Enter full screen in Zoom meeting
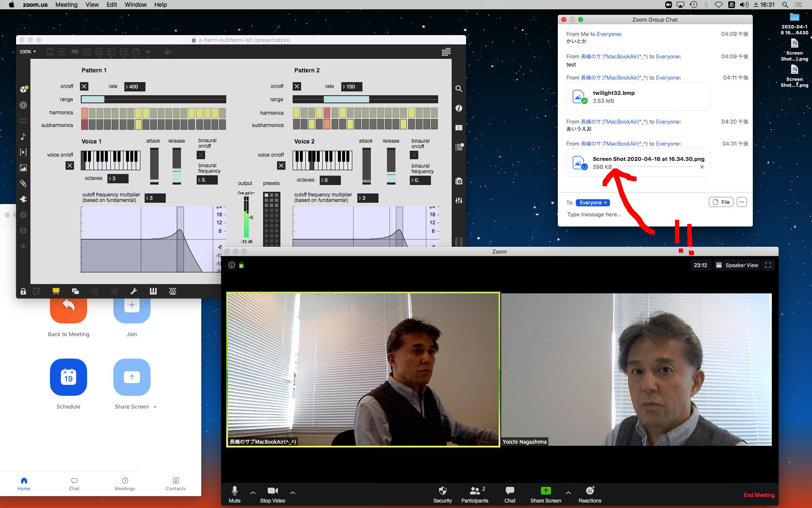Screen dimensions: 812x508 pos(768,265)
